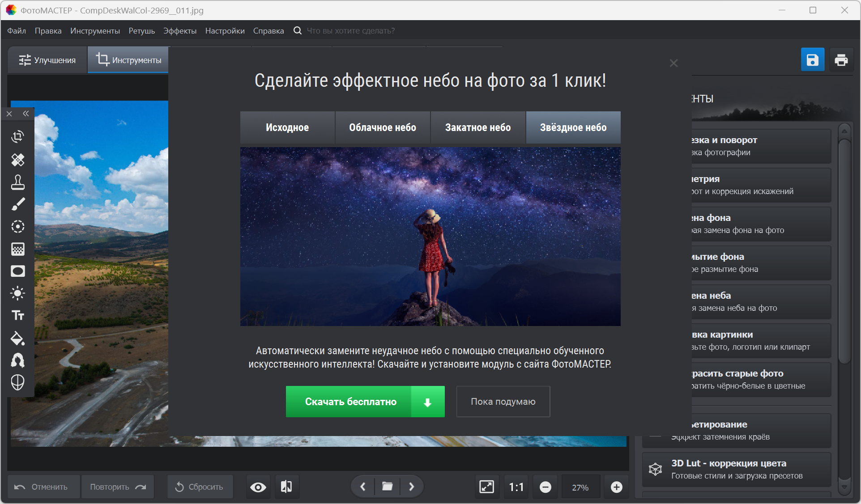Click the printer icon
861x504 pixels.
click(x=841, y=59)
